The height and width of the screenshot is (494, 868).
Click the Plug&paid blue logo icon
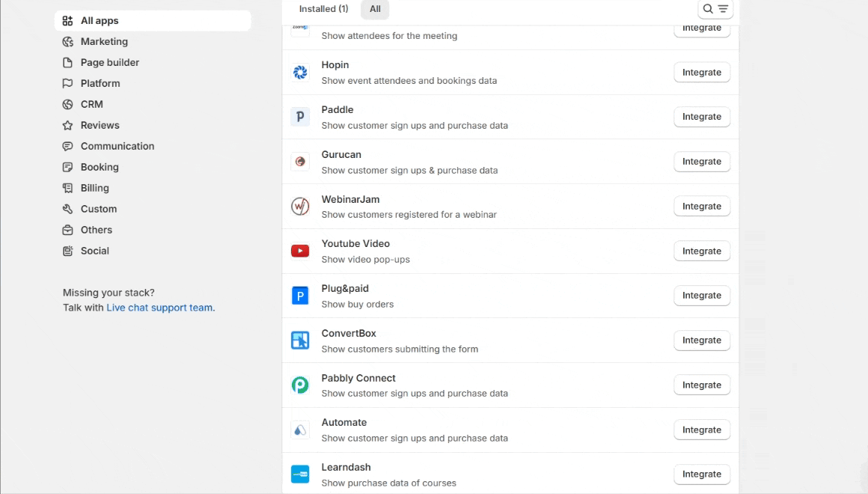coord(300,296)
